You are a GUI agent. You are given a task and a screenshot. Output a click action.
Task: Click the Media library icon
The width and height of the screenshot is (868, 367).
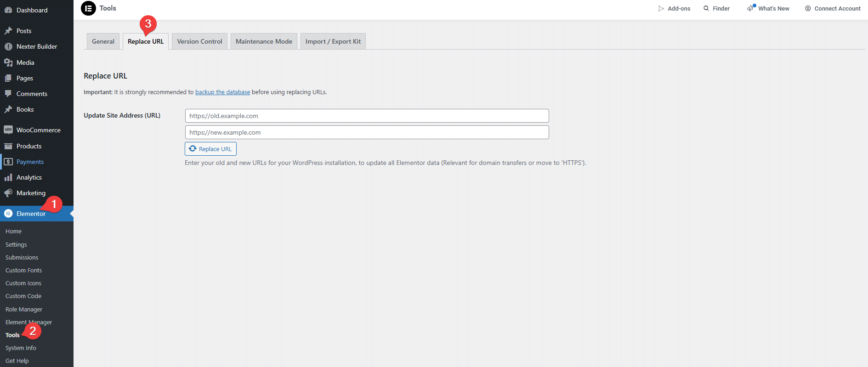8,62
